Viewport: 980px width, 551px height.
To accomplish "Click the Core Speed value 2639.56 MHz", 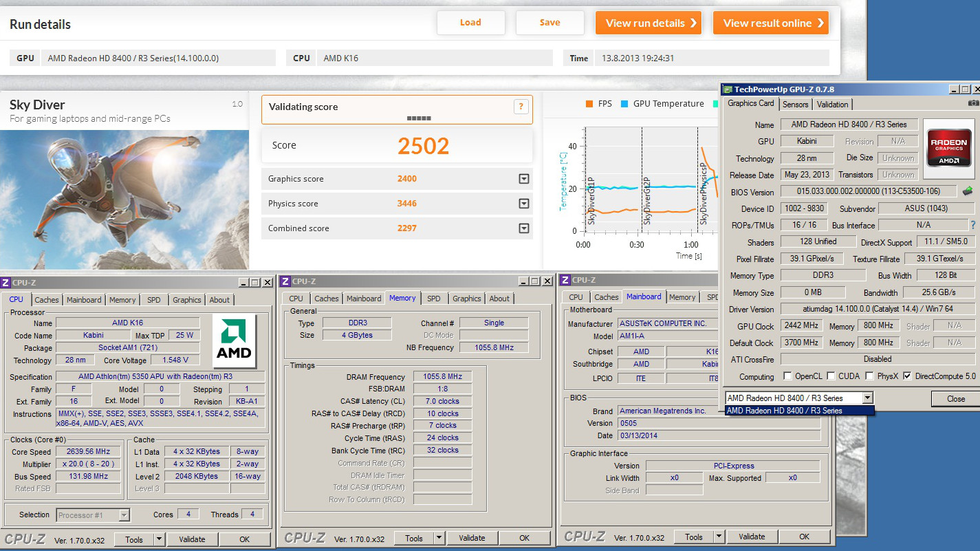I will [89, 451].
